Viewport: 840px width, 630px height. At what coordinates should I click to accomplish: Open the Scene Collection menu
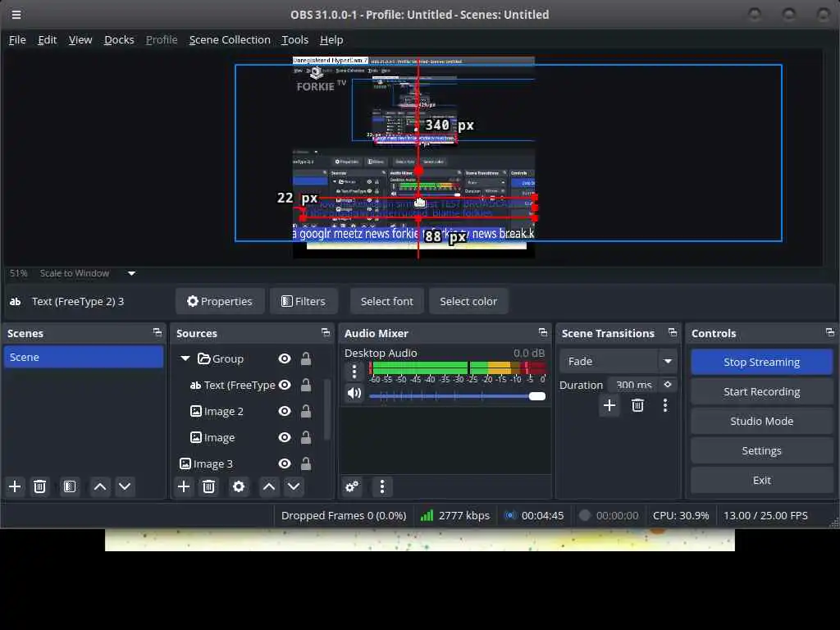pos(230,39)
